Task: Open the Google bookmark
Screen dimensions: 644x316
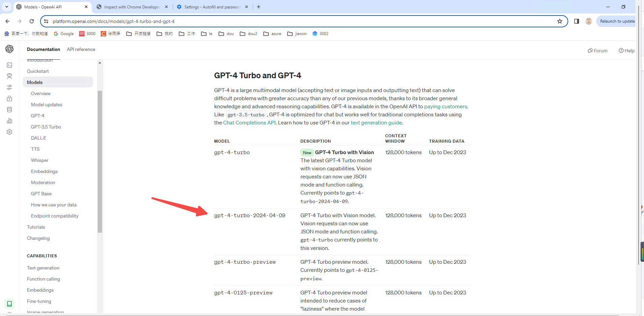Action: [64, 34]
